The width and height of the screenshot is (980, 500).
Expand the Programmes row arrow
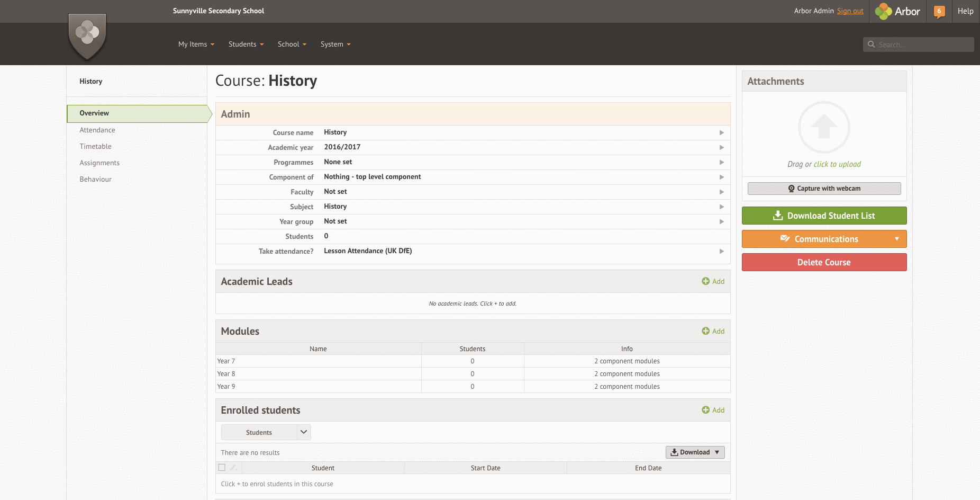[722, 162]
